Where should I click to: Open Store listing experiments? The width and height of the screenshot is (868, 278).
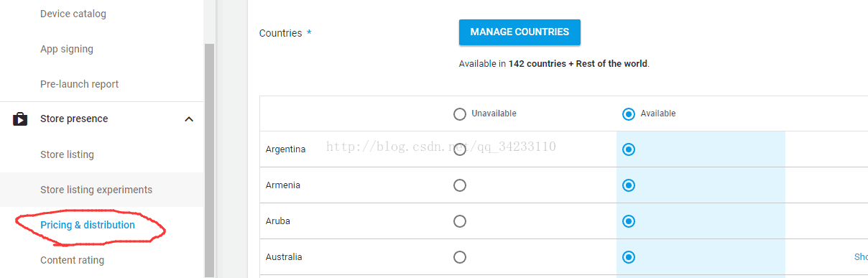[x=96, y=190]
